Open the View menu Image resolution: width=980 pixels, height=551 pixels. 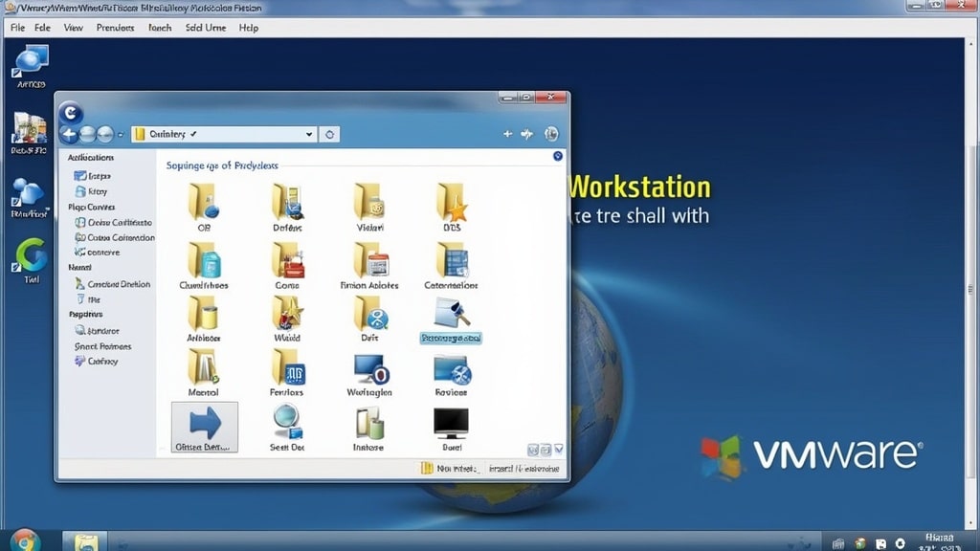[x=73, y=28]
